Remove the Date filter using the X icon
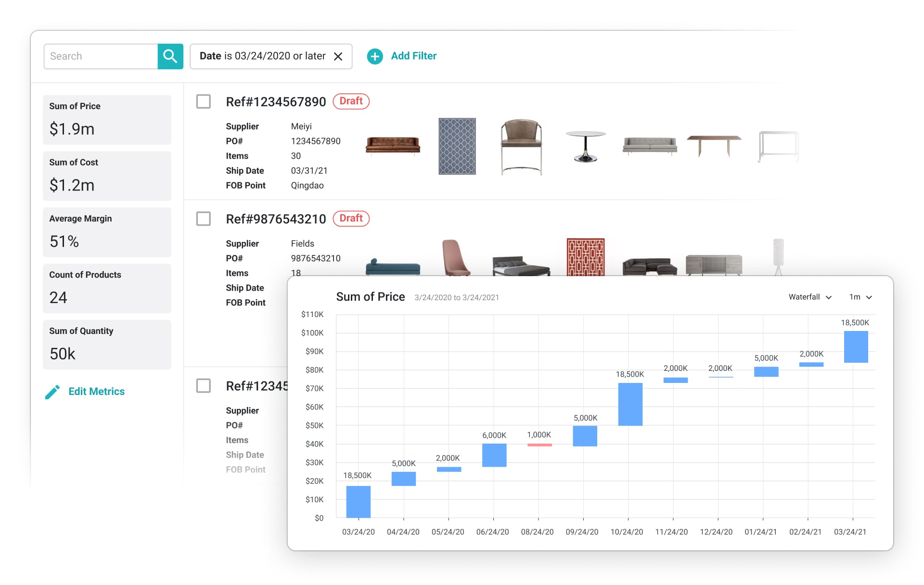 pyautogui.click(x=338, y=56)
